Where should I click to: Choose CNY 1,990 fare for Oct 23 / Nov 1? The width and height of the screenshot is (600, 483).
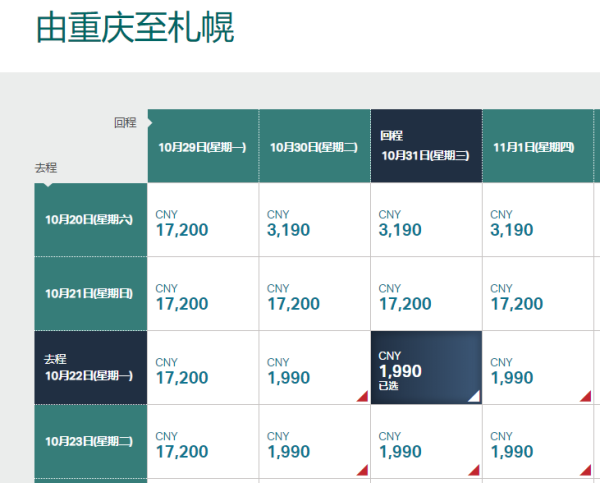pos(538,441)
